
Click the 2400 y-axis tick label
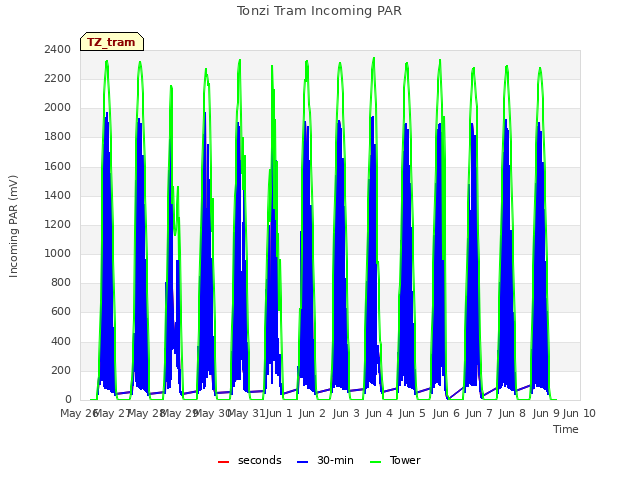click(x=58, y=50)
